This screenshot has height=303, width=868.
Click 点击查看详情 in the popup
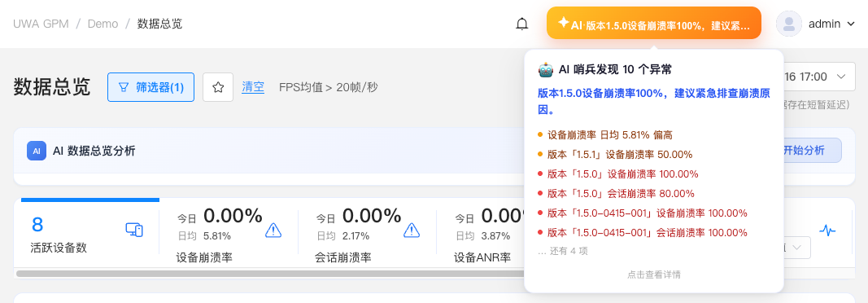[x=654, y=274]
